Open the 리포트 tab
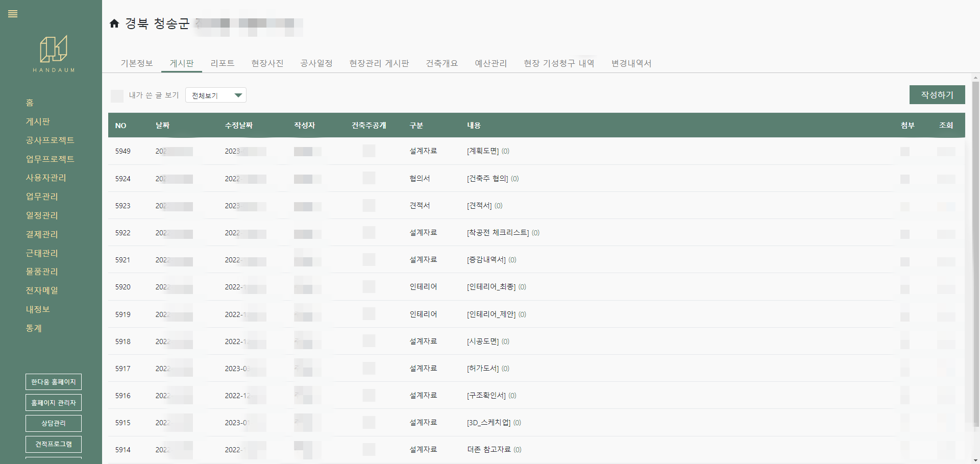Screen dimensions: 980x464 point(223,63)
